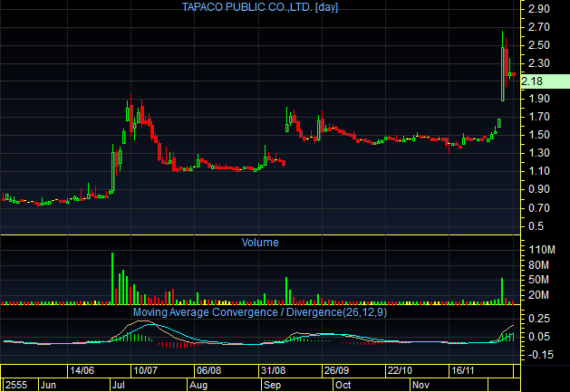Click the 0.90 price axis label

point(538,189)
